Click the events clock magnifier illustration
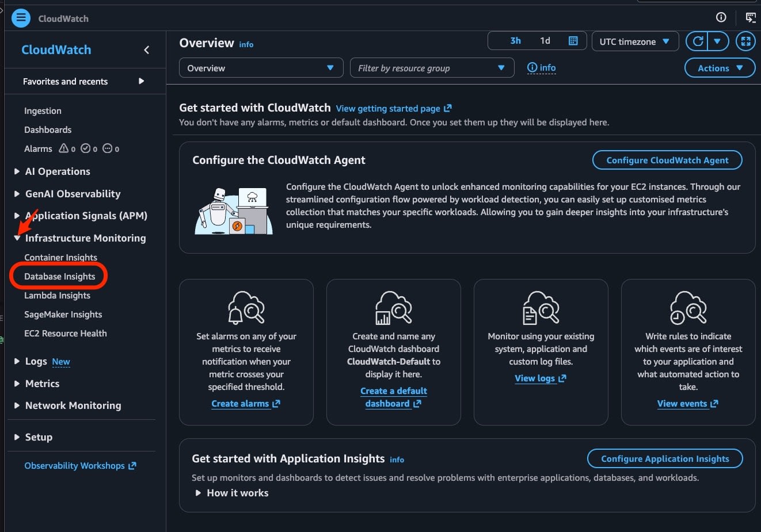Screen dimensions: 761x532 (688, 307)
